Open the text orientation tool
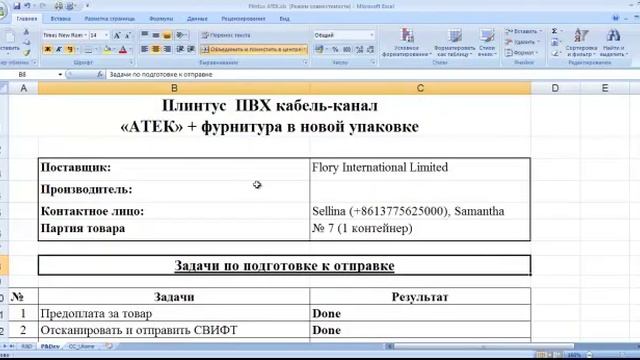The image size is (640, 360). click(x=181, y=35)
